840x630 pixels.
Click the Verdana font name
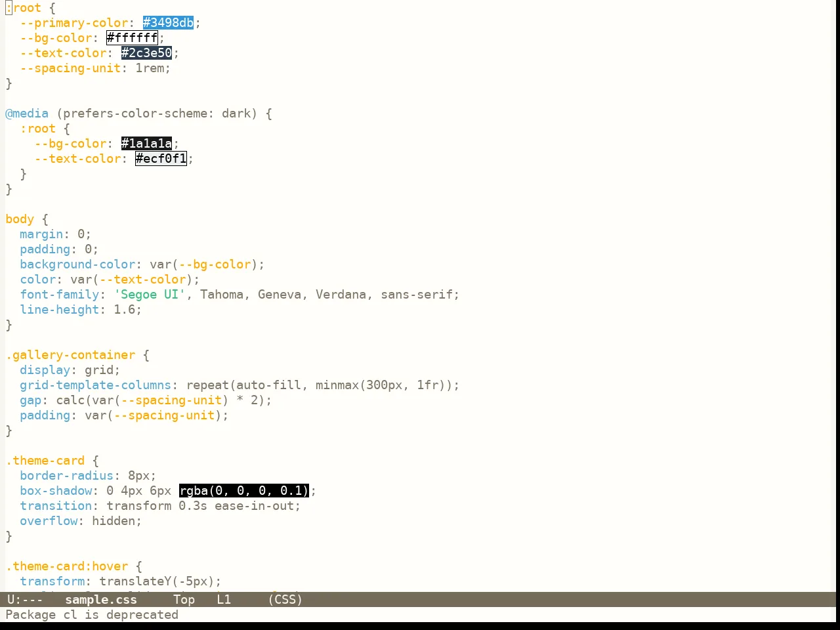pyautogui.click(x=341, y=295)
